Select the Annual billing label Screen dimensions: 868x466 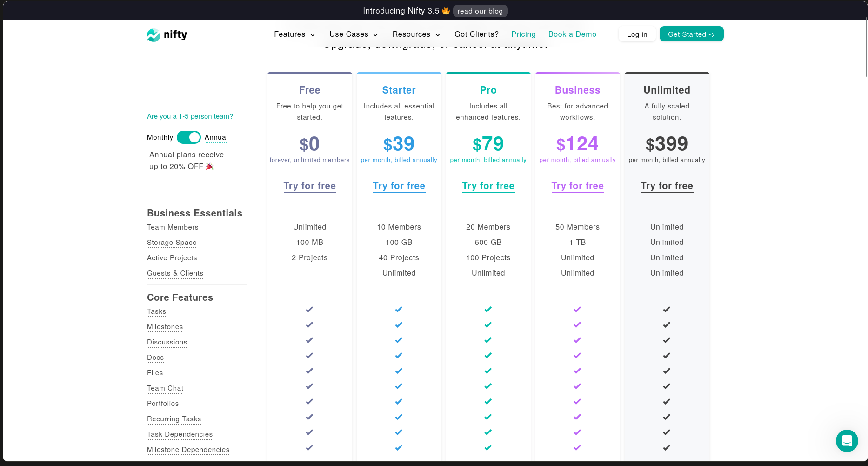tap(216, 137)
